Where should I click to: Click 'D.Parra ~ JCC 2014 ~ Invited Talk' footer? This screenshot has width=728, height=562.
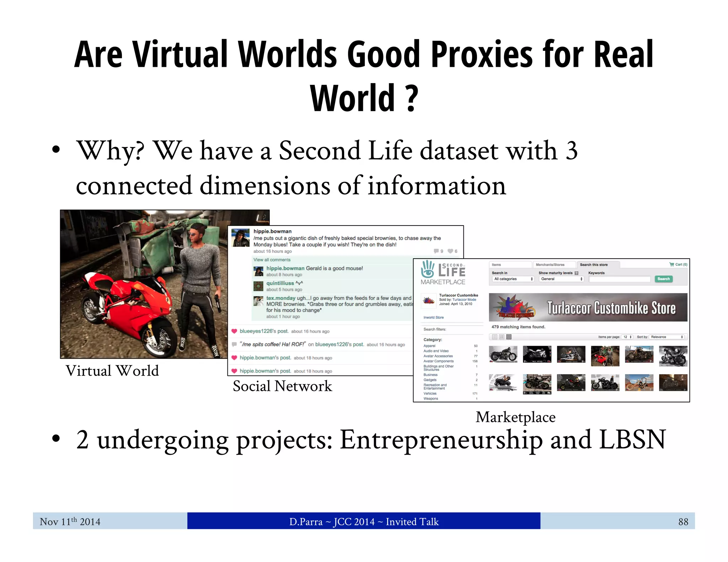click(364, 522)
